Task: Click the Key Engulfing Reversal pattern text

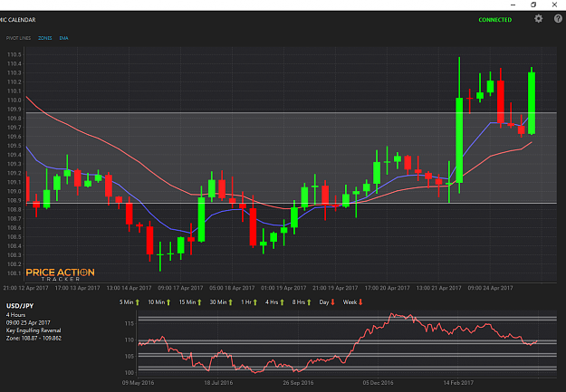Action: 34,330
